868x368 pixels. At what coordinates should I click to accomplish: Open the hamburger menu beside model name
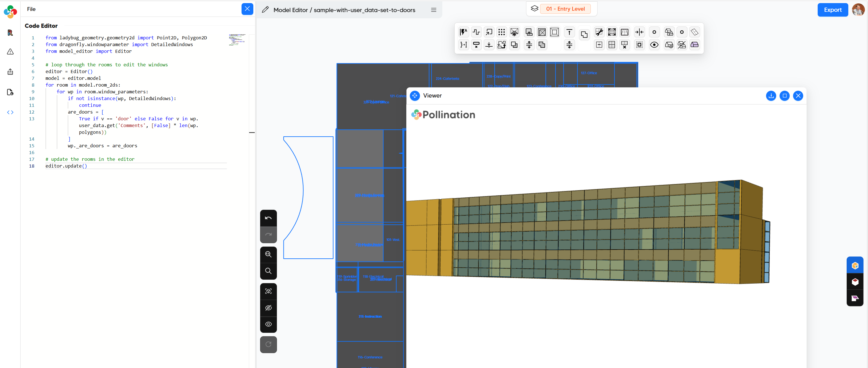click(433, 10)
